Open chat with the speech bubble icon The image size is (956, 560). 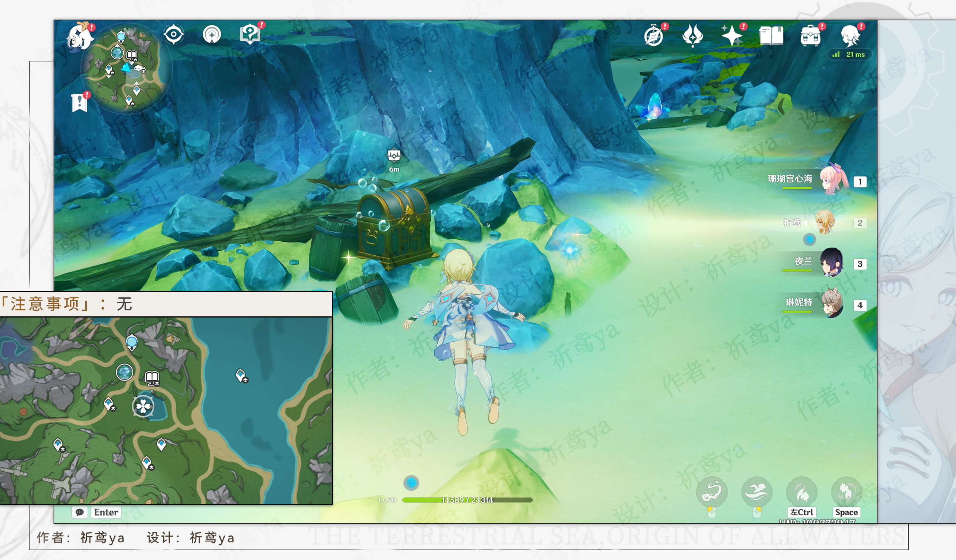coord(80,512)
